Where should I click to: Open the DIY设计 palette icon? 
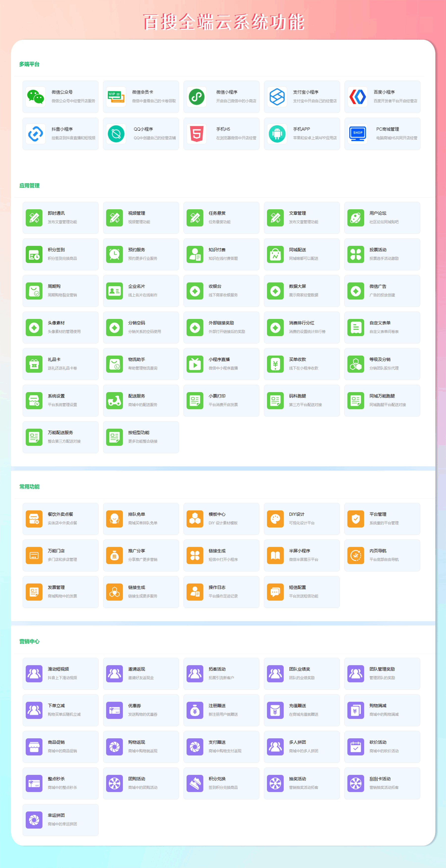pos(275,519)
